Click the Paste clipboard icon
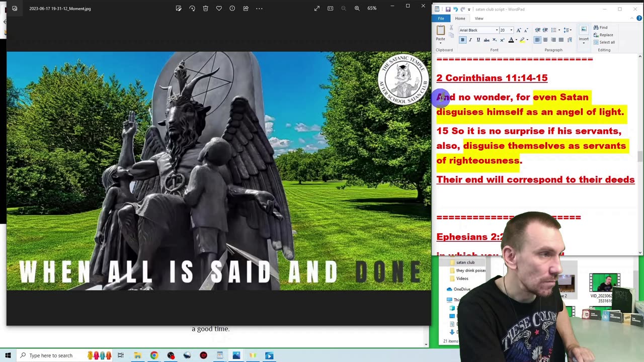 tap(441, 31)
